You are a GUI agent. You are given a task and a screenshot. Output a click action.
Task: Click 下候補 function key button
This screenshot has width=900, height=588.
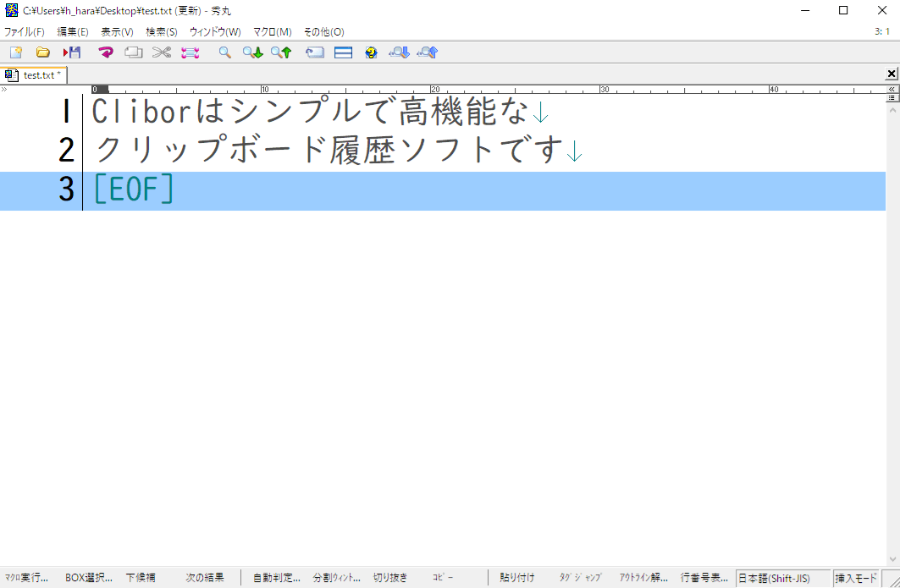coord(141,578)
